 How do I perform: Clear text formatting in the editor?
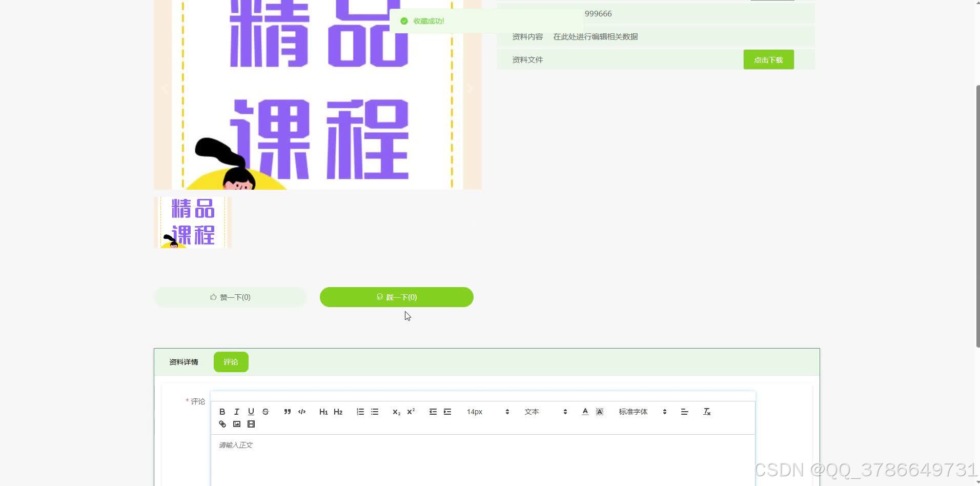(706, 412)
